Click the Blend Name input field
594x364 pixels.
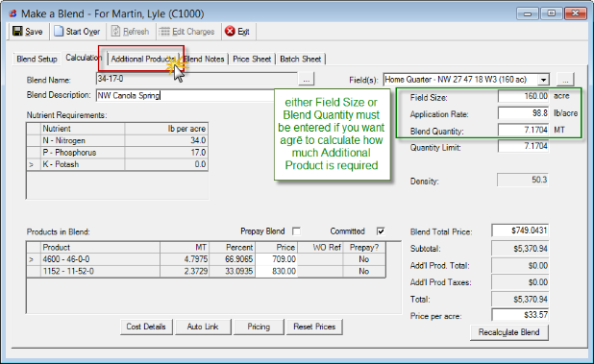[197, 79]
